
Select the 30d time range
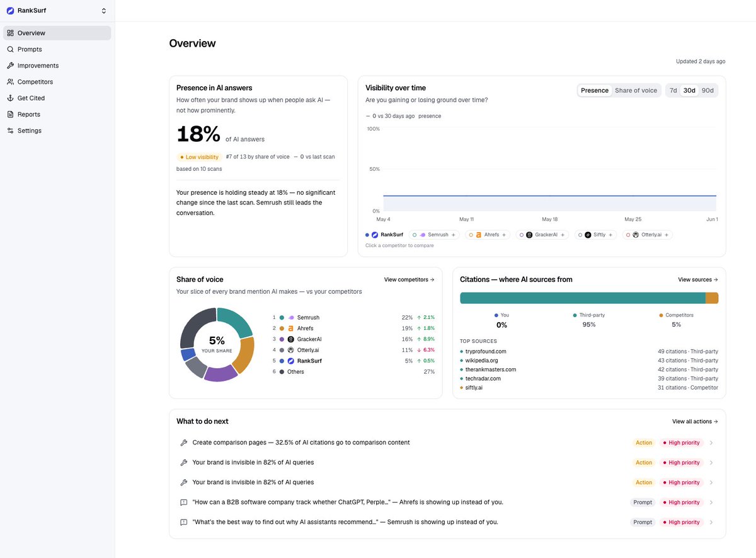pyautogui.click(x=690, y=91)
